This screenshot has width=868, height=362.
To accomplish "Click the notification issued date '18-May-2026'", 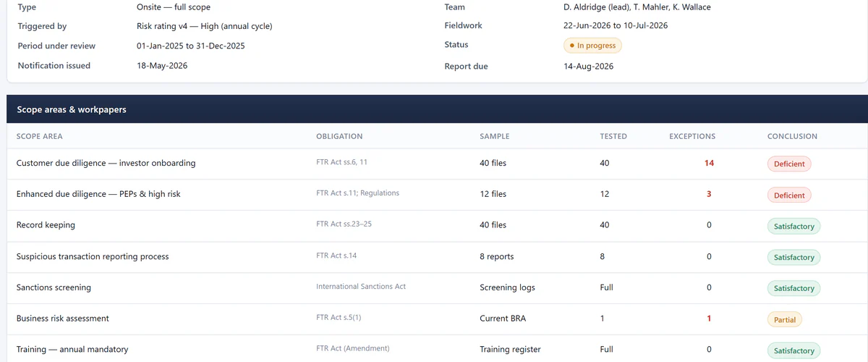I will [x=162, y=66].
